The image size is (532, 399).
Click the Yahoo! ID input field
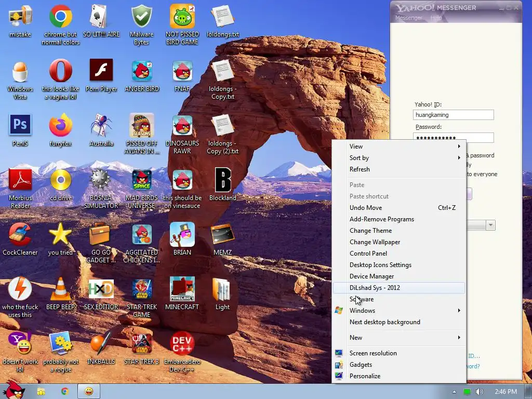tap(453, 115)
